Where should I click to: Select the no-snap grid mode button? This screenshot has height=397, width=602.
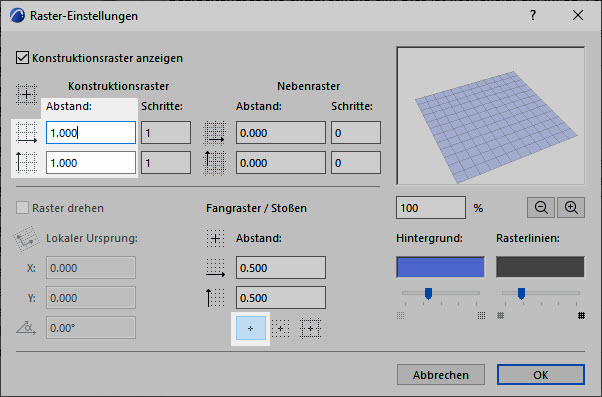click(251, 328)
